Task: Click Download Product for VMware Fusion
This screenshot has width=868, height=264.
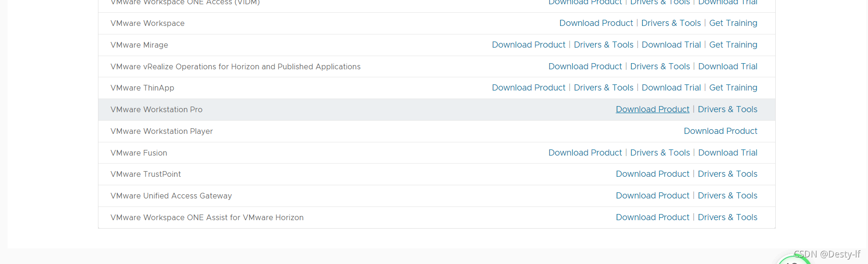Action: point(585,153)
